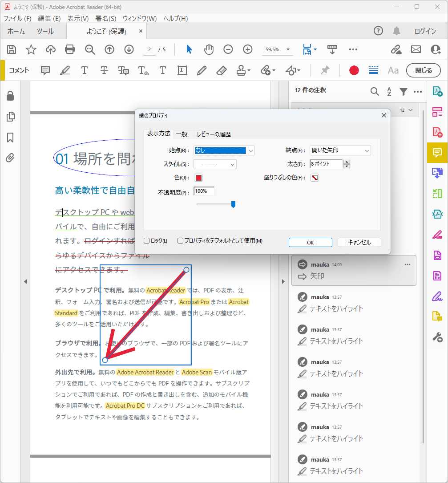Select the highlight text tool
Screen dimensions: 448x483
point(65,70)
